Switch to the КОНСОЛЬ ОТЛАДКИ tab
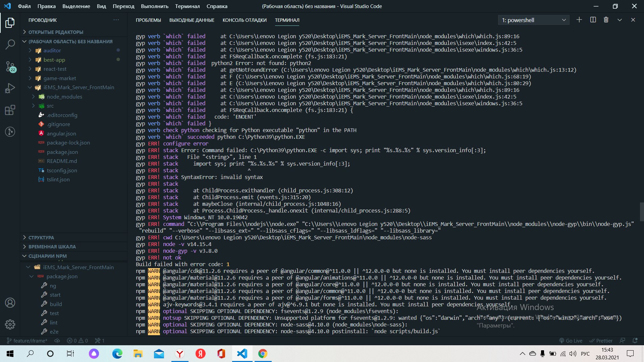The height and width of the screenshot is (362, 644). point(245,20)
